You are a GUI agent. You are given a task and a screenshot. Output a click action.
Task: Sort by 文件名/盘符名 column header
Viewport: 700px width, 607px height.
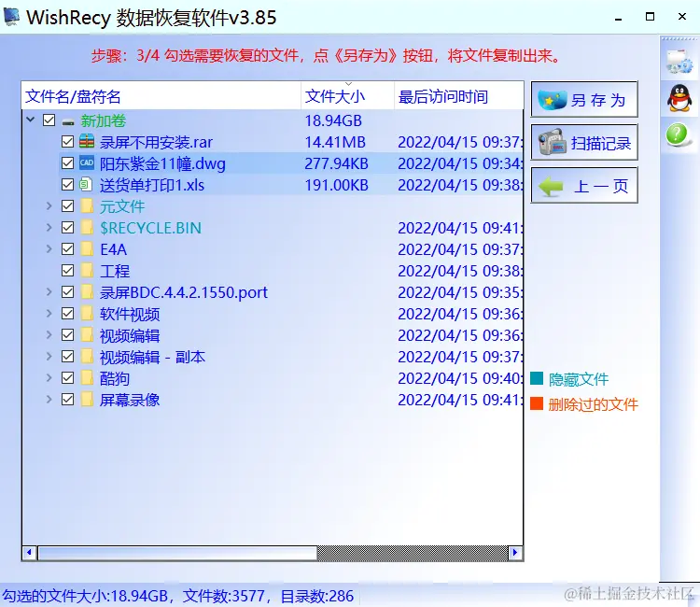161,96
